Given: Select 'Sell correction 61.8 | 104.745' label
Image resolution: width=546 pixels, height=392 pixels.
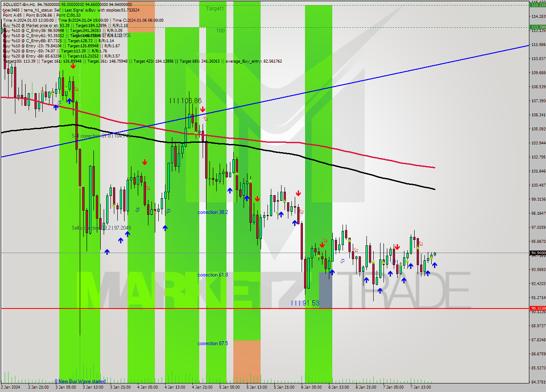Looking at the screenshot, I should tap(101, 136).
